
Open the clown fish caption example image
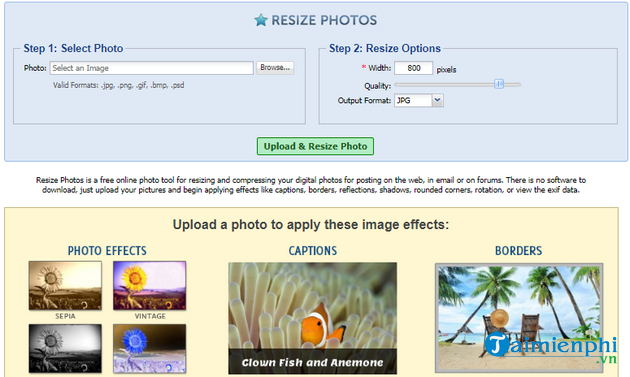click(313, 318)
